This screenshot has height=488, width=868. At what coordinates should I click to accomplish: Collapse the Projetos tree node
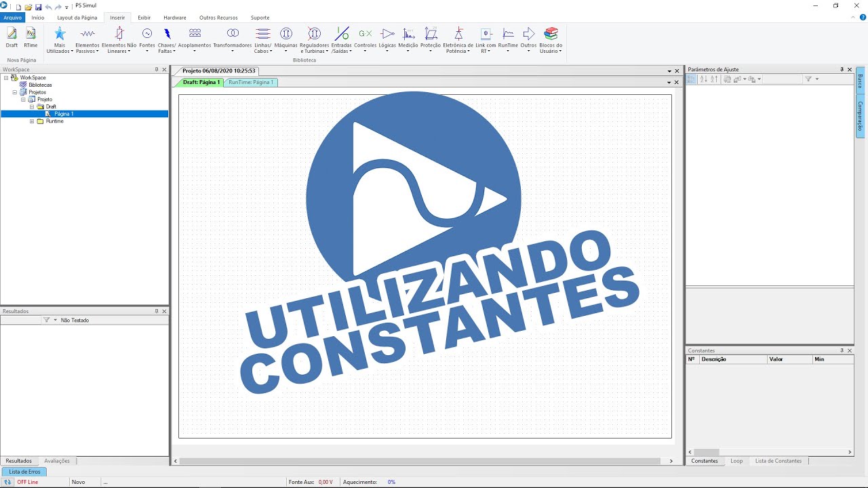click(15, 92)
